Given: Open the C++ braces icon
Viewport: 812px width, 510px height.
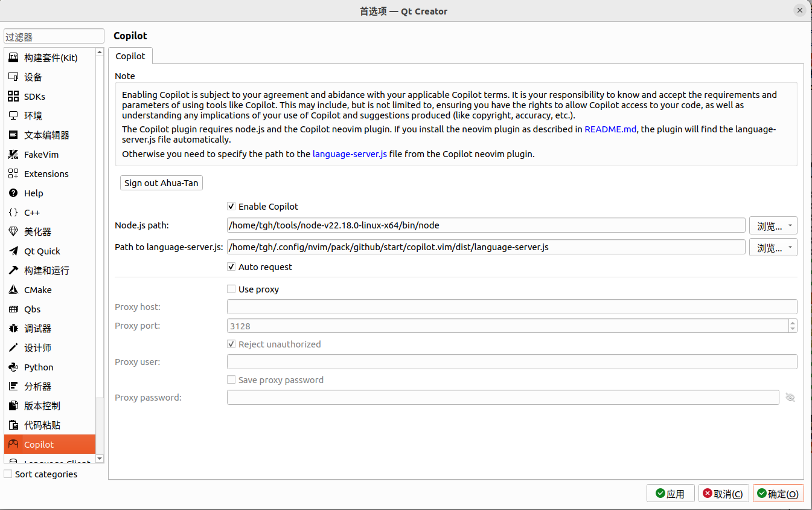Looking at the screenshot, I should tap(13, 213).
